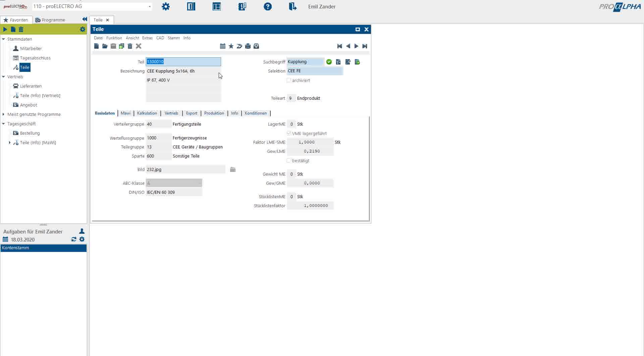Image resolution: width=644 pixels, height=356 pixels.
Task: Refresh the Aufgaben task list
Action: [74, 239]
